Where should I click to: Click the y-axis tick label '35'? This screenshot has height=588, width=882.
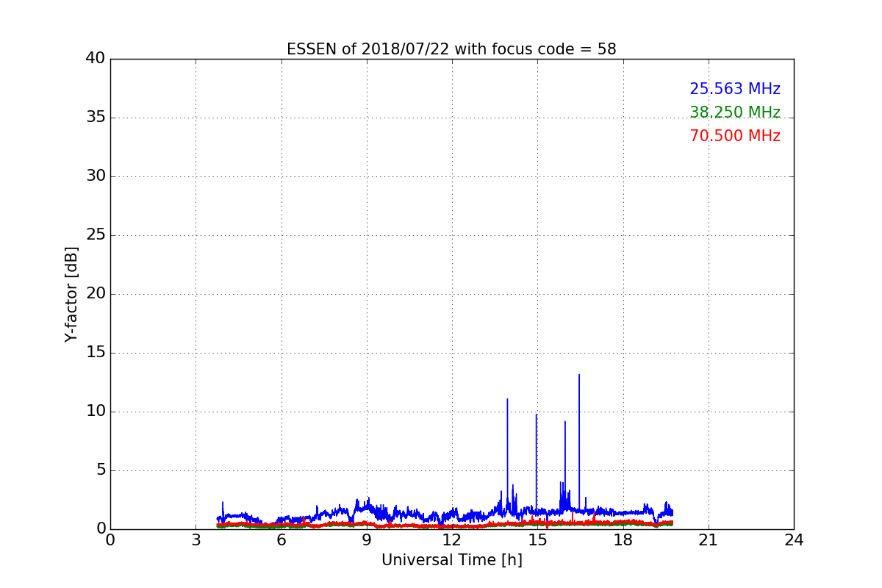click(96, 118)
